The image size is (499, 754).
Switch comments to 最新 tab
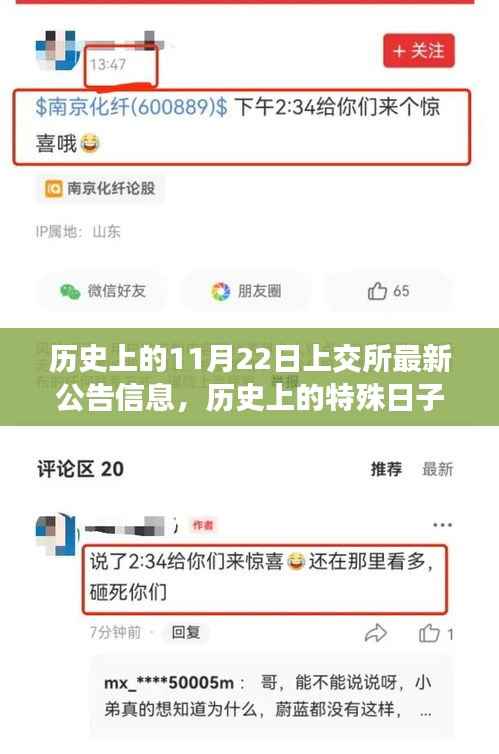click(x=437, y=469)
